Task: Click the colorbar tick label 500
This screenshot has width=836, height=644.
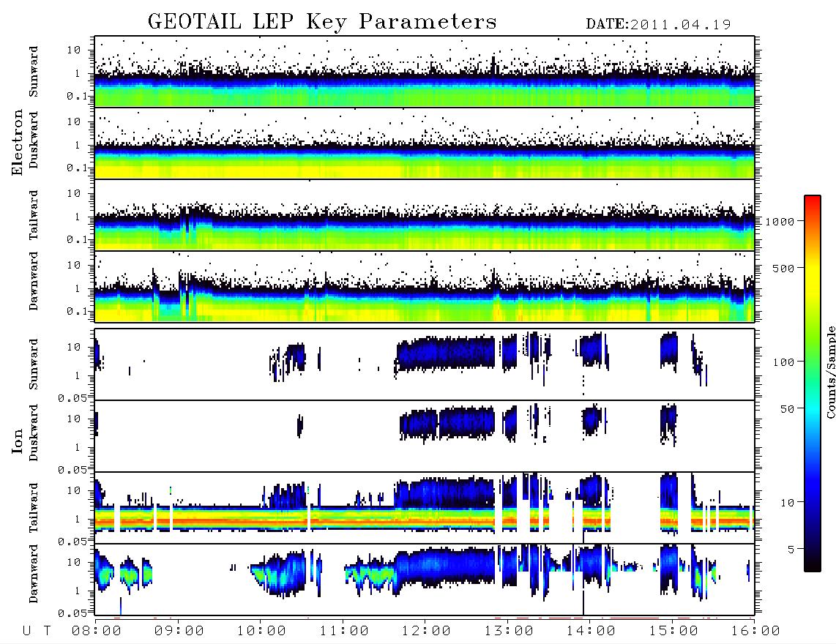Action: pyautogui.click(x=783, y=269)
